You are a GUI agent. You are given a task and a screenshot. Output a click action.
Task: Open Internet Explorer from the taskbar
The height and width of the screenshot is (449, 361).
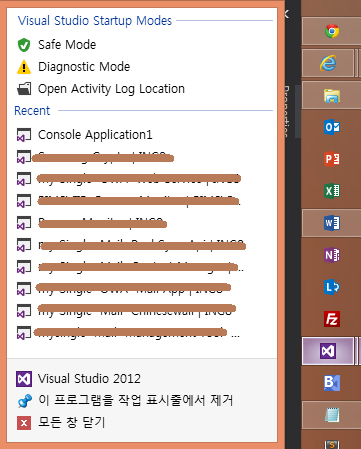[328, 63]
